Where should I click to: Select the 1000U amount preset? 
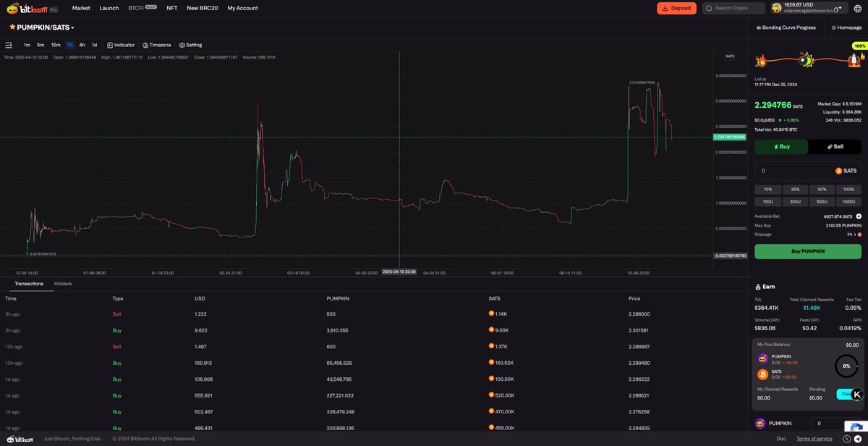click(x=848, y=201)
